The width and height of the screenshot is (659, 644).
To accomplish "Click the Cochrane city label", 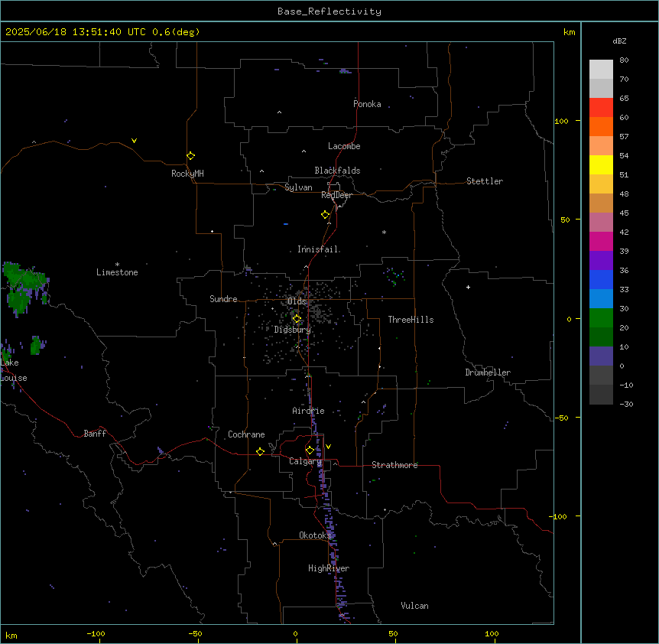I will [x=246, y=434].
